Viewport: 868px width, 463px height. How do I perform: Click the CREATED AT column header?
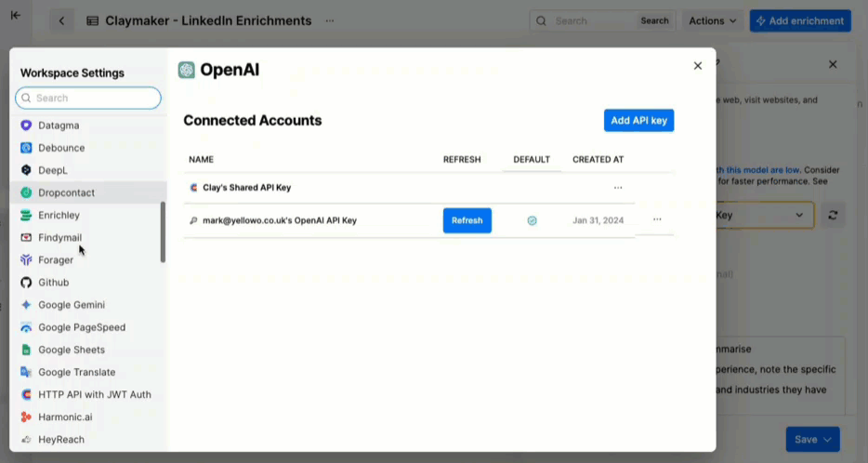(x=598, y=160)
